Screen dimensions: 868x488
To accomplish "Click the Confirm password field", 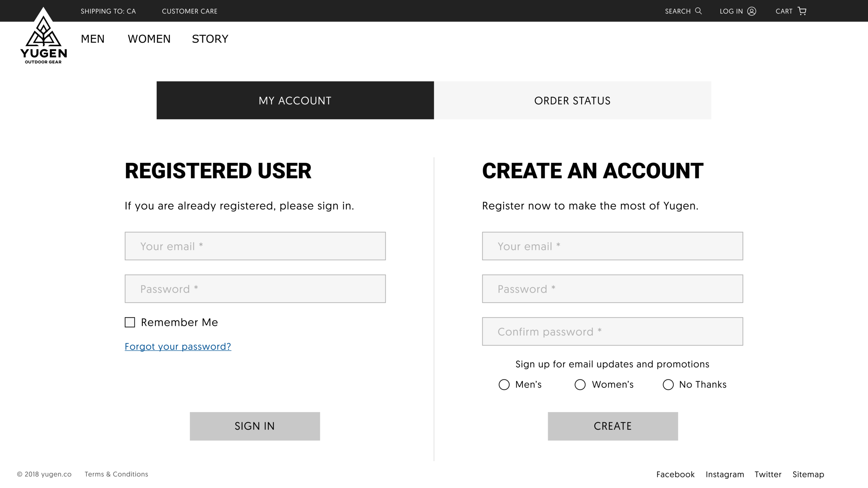I will (x=612, y=331).
